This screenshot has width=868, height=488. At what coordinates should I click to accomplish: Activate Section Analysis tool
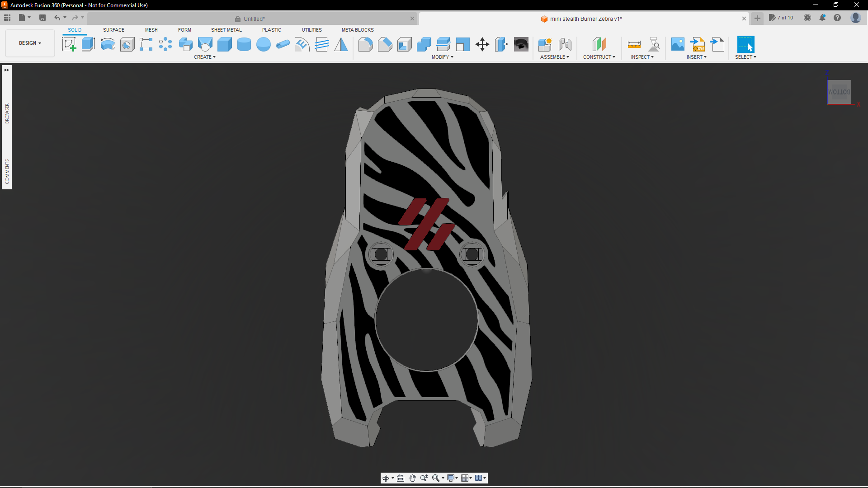coord(654,44)
